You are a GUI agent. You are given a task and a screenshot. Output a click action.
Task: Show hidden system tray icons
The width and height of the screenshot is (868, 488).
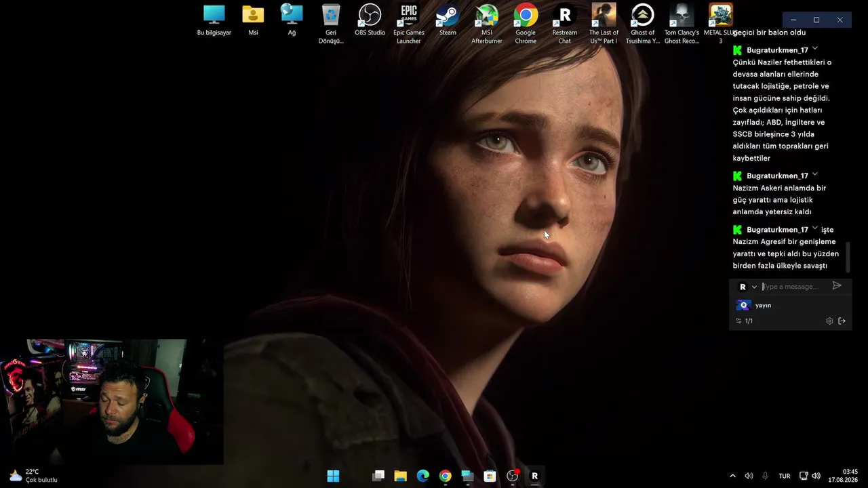[x=732, y=476]
